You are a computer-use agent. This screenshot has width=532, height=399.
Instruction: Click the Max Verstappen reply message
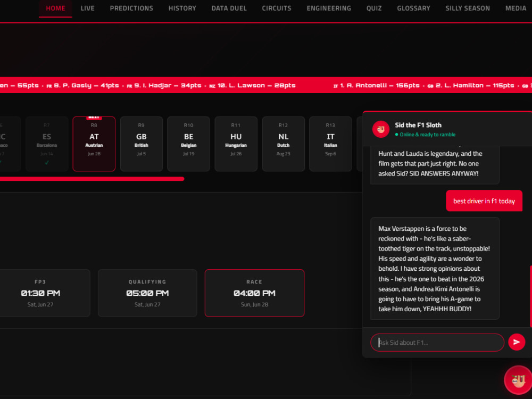pyautogui.click(x=435, y=268)
